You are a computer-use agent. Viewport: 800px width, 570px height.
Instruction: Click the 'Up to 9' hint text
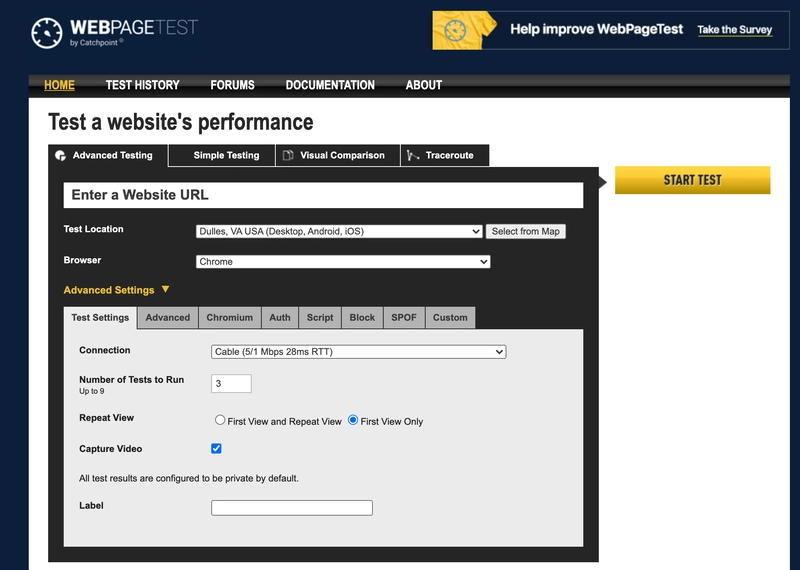(x=92, y=391)
